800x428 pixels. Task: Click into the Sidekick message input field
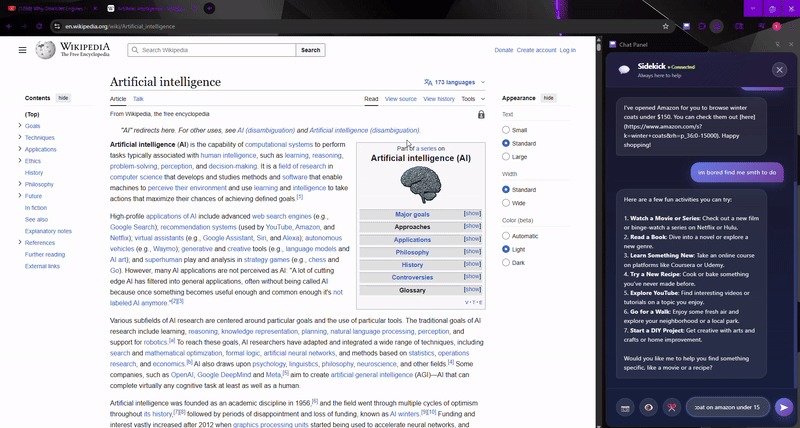pyautogui.click(x=728, y=407)
